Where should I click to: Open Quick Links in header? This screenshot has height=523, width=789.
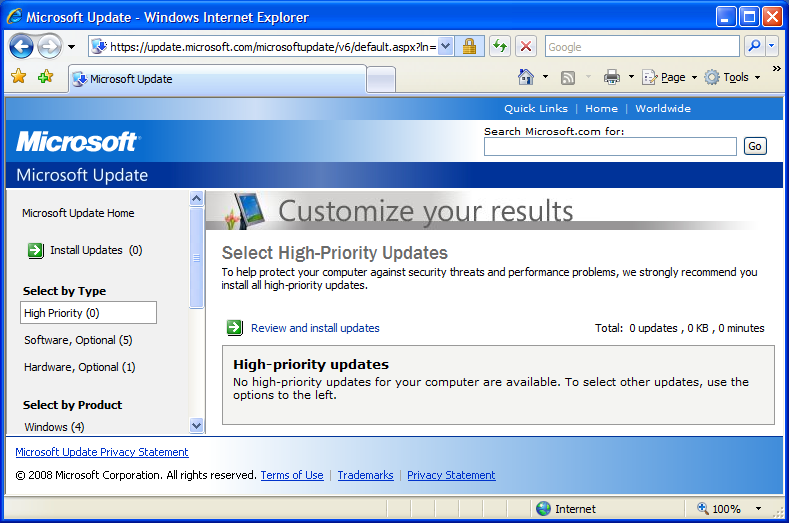coord(536,108)
